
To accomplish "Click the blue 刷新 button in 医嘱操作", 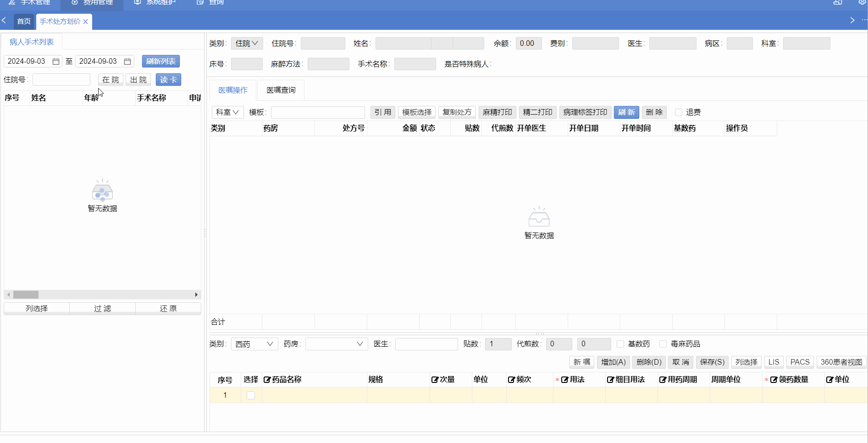I will click(x=626, y=112).
